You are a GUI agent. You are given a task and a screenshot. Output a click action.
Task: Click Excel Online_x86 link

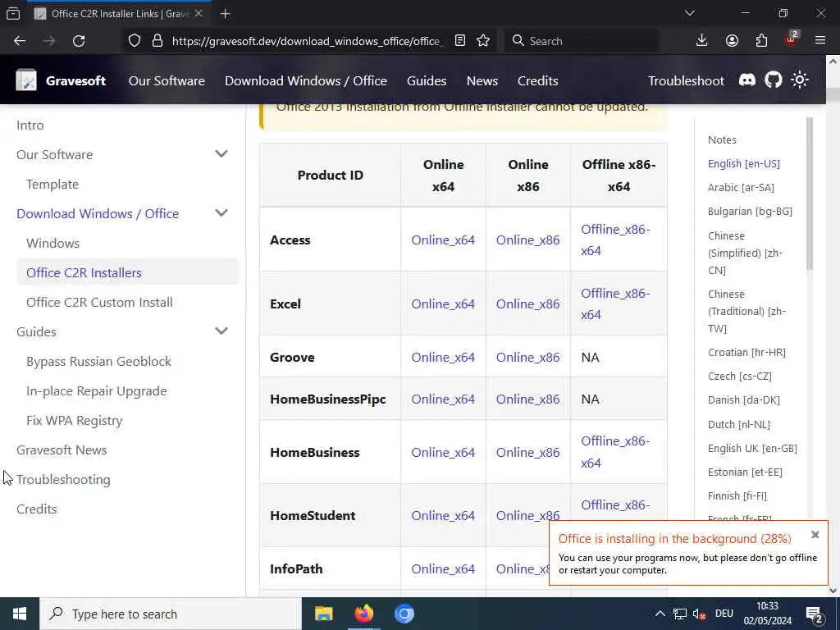[x=527, y=304]
